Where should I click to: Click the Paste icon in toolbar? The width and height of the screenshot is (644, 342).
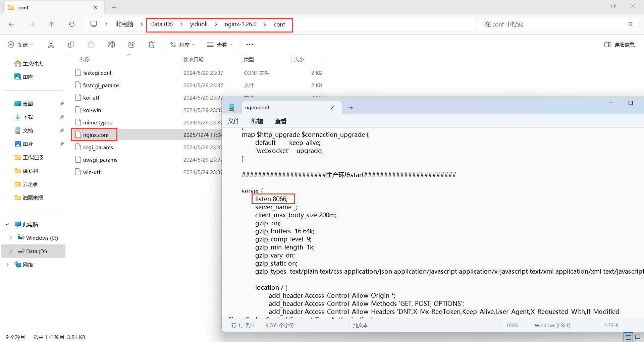(91, 45)
